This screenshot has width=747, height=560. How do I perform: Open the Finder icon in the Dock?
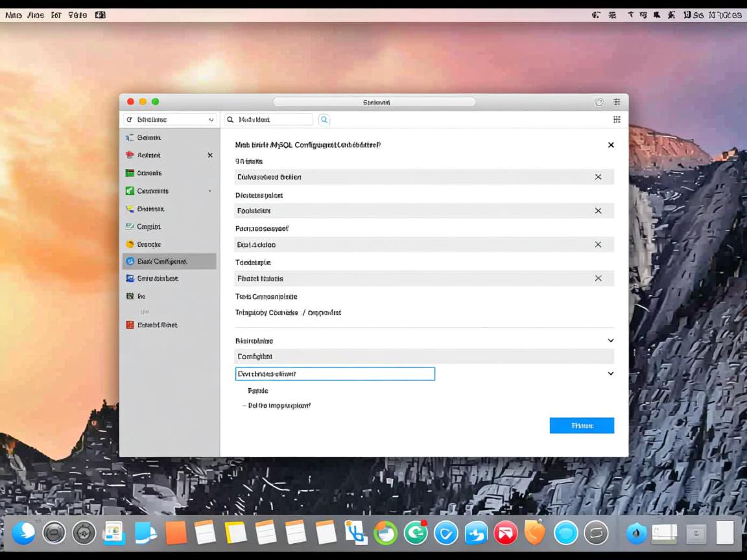(x=23, y=533)
